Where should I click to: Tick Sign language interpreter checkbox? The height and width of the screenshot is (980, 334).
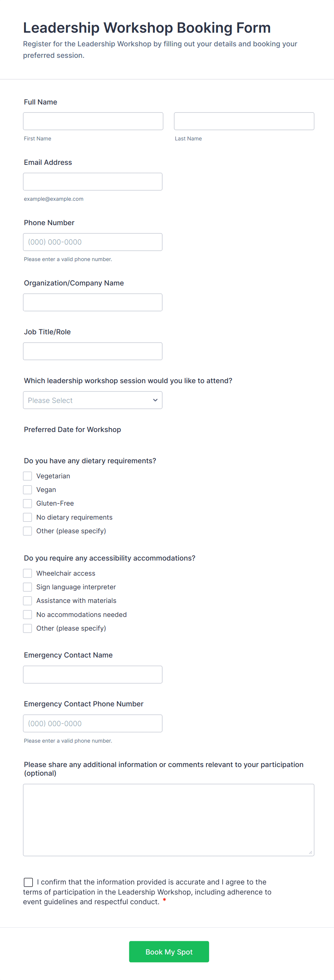pyautogui.click(x=27, y=587)
